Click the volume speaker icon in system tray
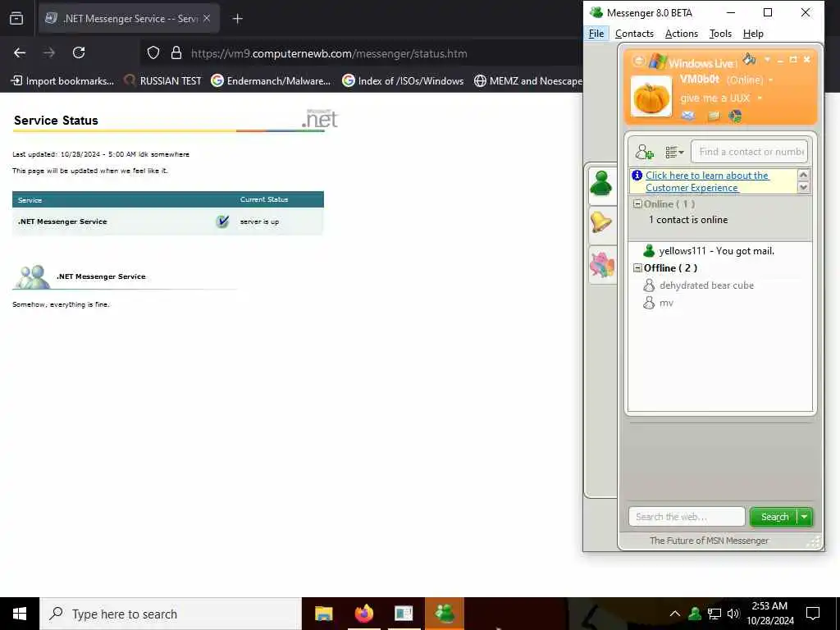The image size is (840, 630). 733,614
